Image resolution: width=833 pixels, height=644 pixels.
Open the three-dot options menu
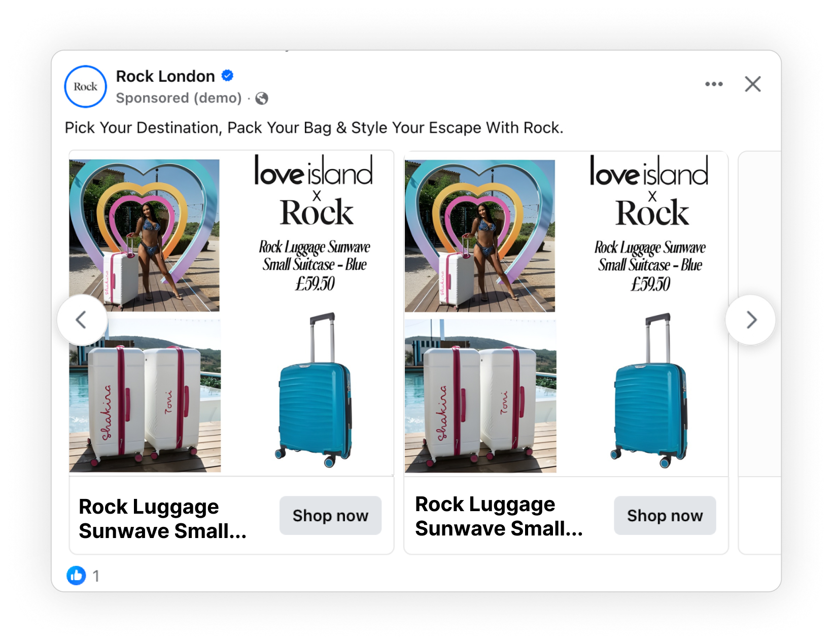714,84
